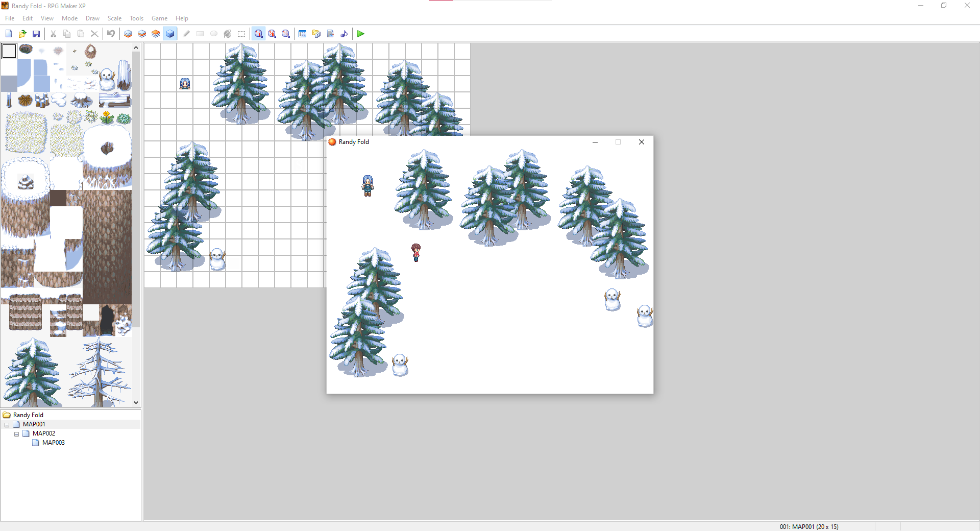Image resolution: width=980 pixels, height=531 pixels.
Task: Open the Sound Test music note icon
Action: pos(344,34)
